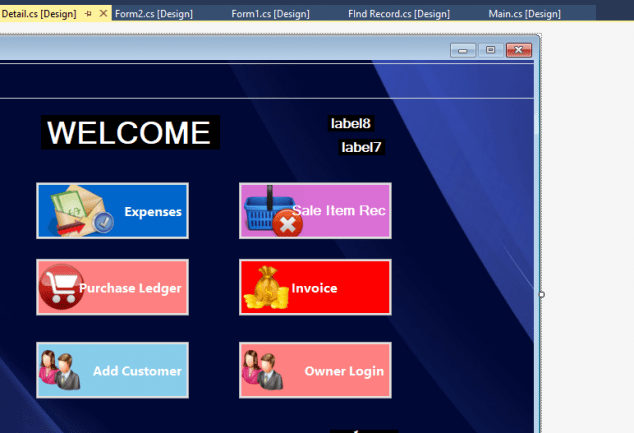Viewport: 634px width, 433px height.
Task: Click the form's maximize button
Action: pyautogui.click(x=490, y=50)
